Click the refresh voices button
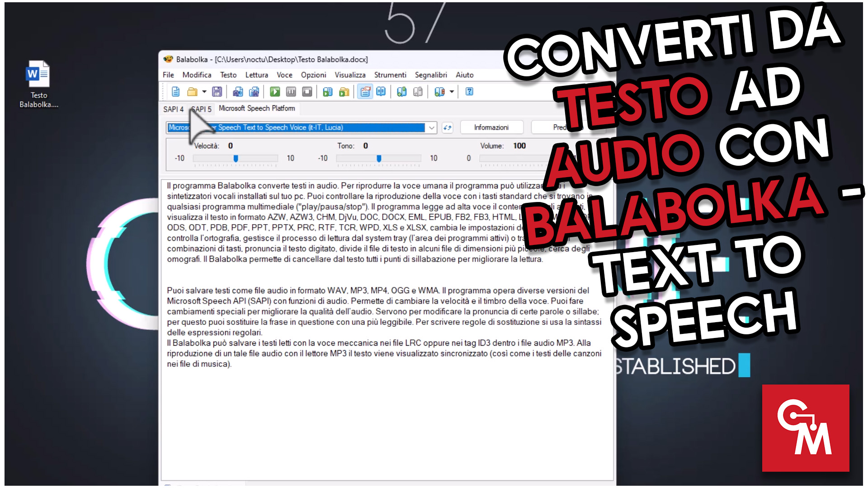 click(x=448, y=128)
